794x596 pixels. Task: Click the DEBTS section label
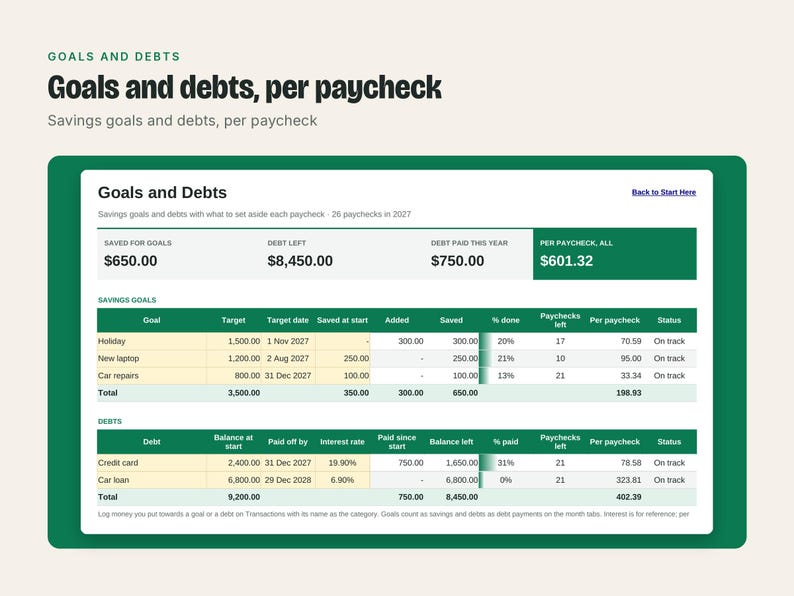[110, 421]
